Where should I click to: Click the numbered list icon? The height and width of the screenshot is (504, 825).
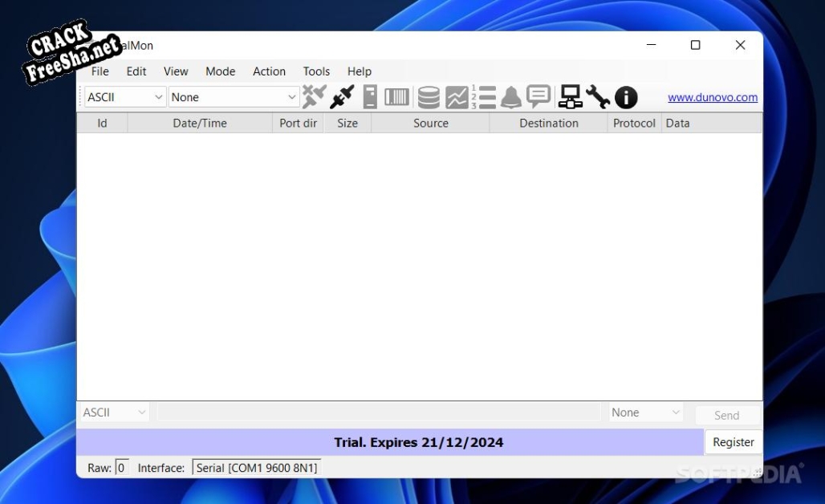(x=484, y=97)
